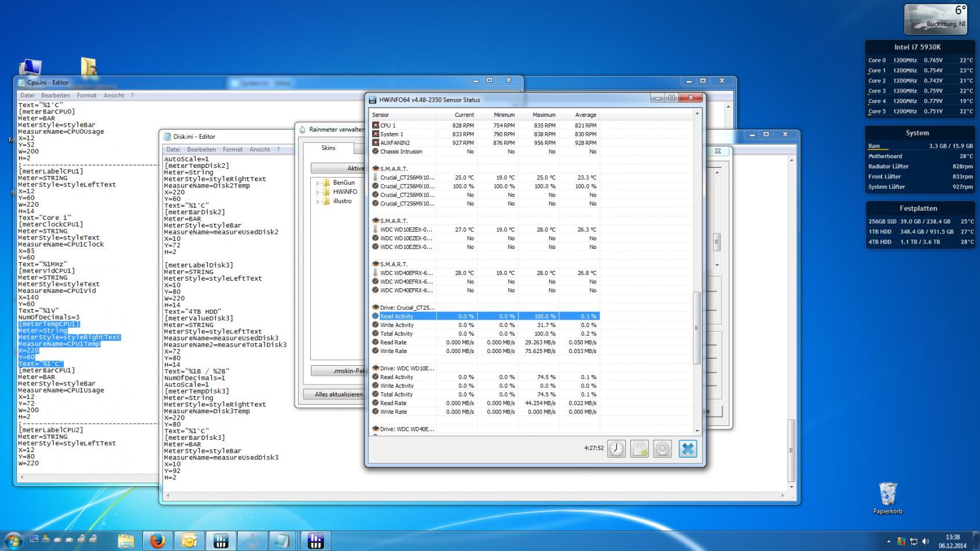
Task: Click the CPU 1 fan sensor icon
Action: [375, 125]
